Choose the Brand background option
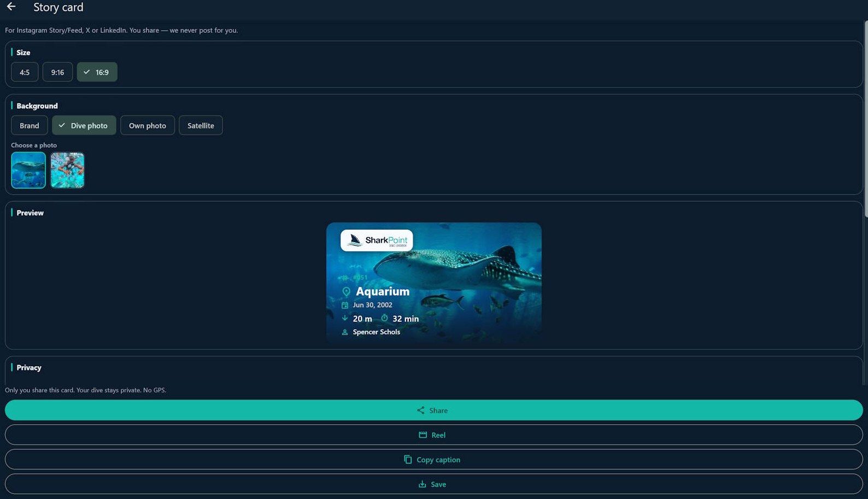Image resolution: width=868 pixels, height=499 pixels. coord(30,126)
